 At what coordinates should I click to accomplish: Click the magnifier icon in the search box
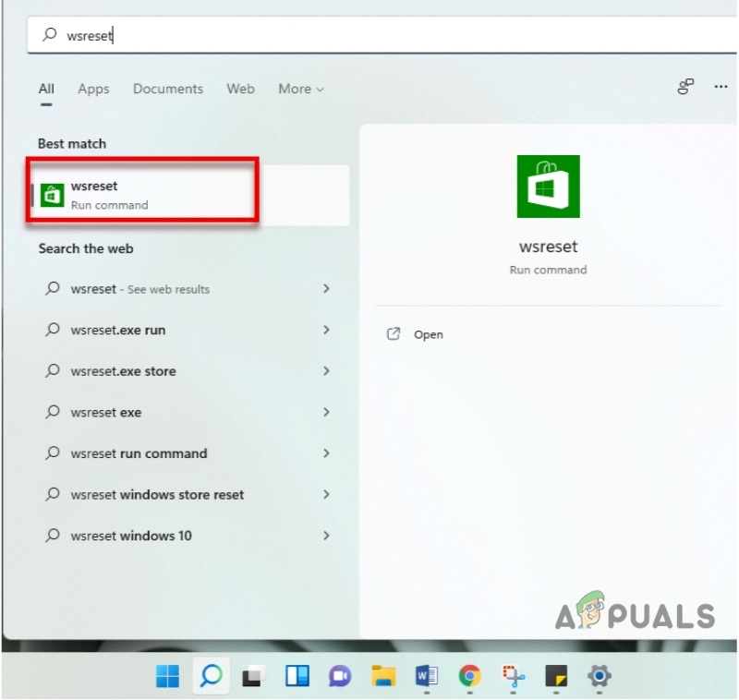[x=50, y=34]
